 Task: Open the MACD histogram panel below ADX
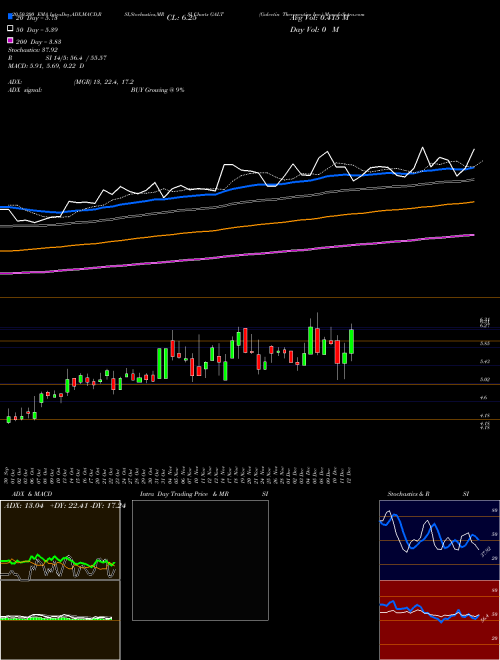click(x=60, y=620)
